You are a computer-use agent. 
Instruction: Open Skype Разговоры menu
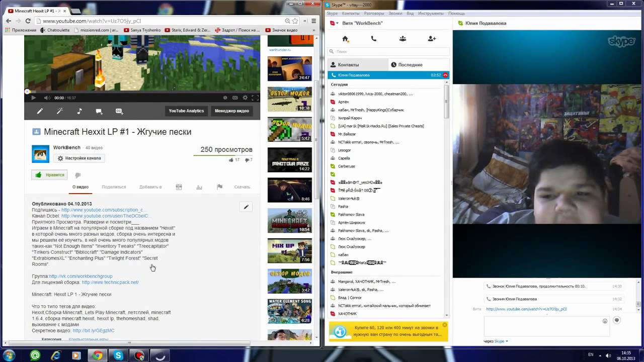pos(374,13)
